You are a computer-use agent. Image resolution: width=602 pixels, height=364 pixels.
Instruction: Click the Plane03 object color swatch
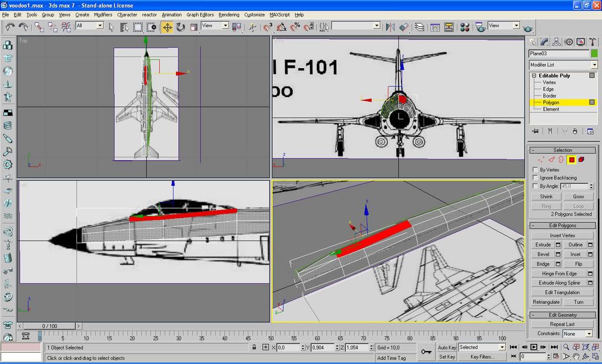[x=594, y=54]
